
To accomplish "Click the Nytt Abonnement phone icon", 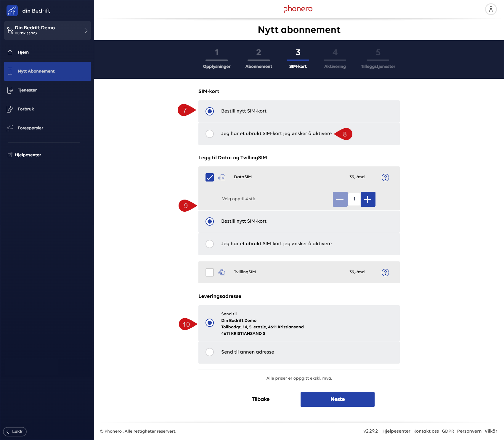I will 10,71.
